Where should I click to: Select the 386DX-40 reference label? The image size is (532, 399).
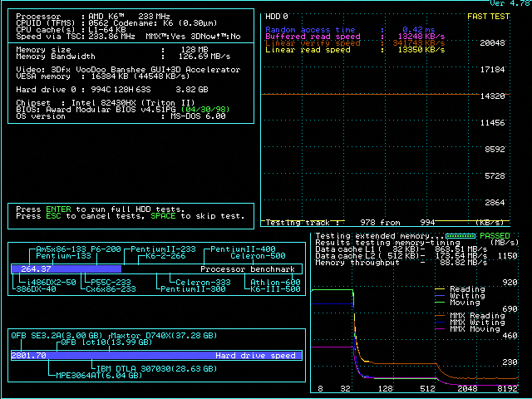[x=37, y=289]
